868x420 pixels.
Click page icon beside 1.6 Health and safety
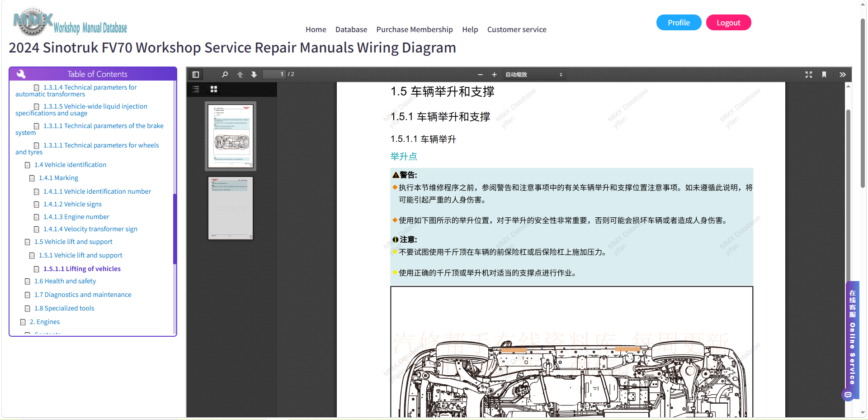click(x=28, y=282)
